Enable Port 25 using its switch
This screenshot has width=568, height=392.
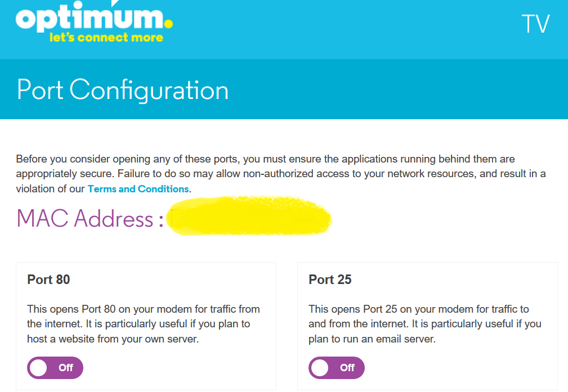coord(336,368)
